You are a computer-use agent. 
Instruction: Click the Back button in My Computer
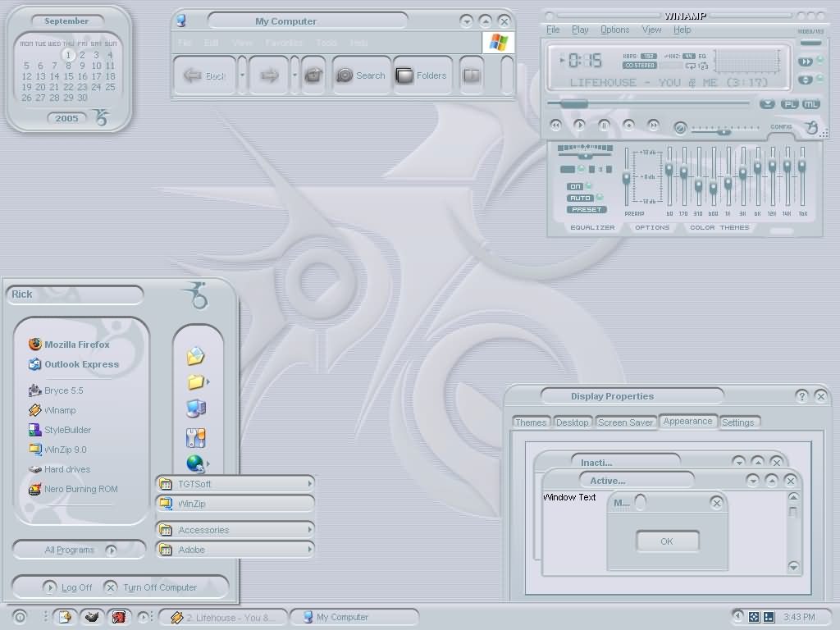point(204,75)
